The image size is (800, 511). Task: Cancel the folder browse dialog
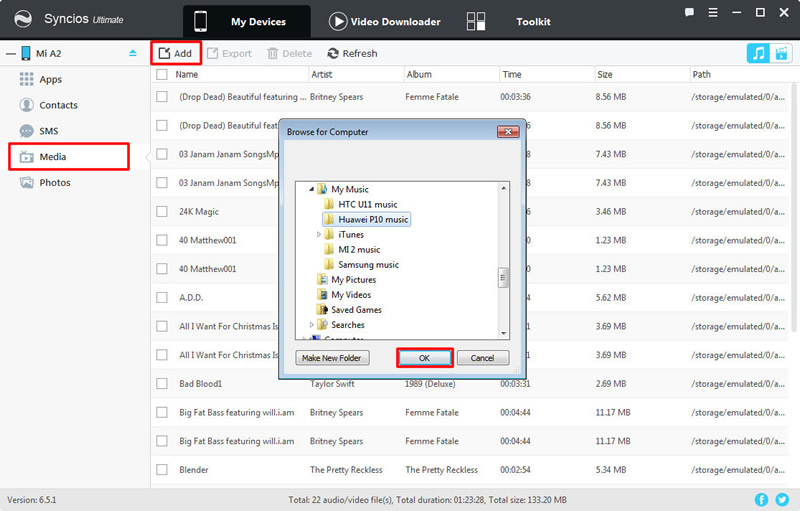coord(483,358)
